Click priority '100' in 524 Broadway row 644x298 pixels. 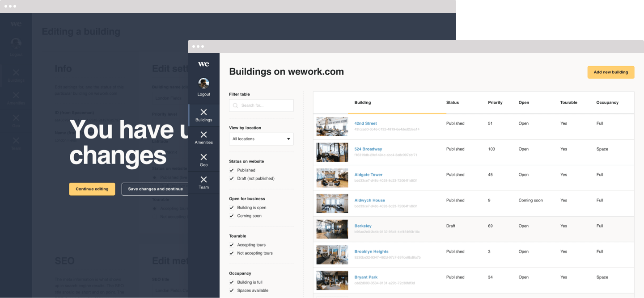click(491, 149)
